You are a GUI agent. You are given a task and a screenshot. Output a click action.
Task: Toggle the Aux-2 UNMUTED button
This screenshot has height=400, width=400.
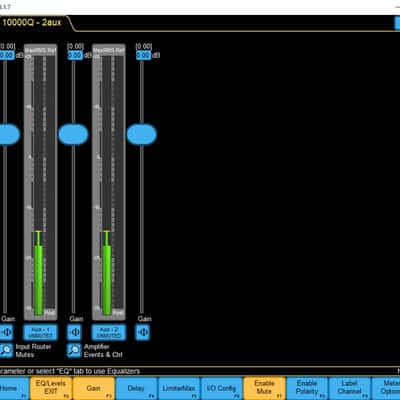[109, 332]
